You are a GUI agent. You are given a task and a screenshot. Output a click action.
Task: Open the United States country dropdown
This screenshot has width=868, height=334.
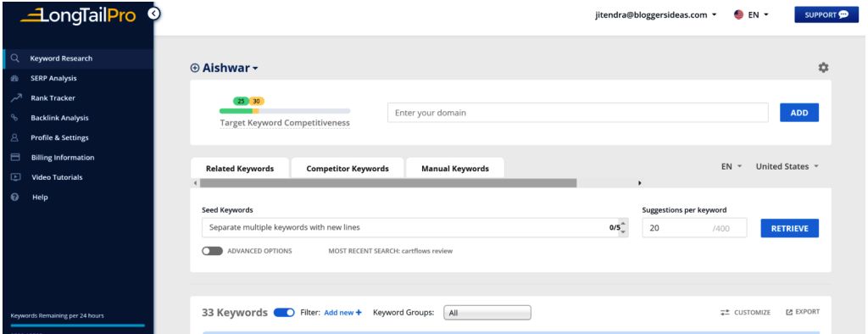point(787,166)
